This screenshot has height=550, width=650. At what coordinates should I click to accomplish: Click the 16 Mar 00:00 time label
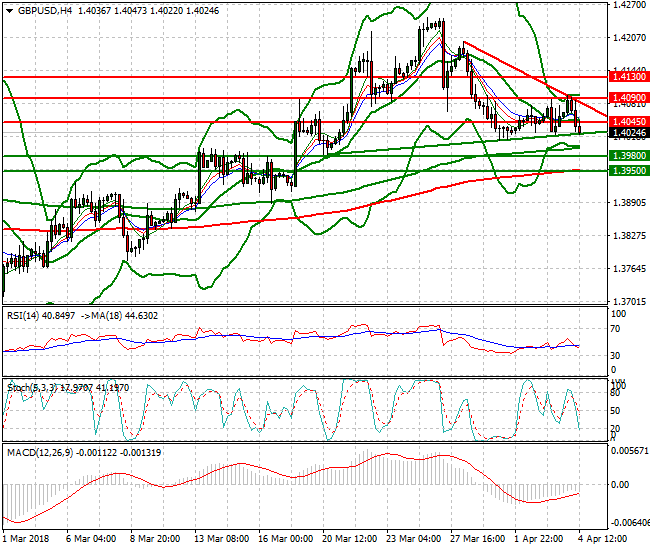pyautogui.click(x=285, y=539)
